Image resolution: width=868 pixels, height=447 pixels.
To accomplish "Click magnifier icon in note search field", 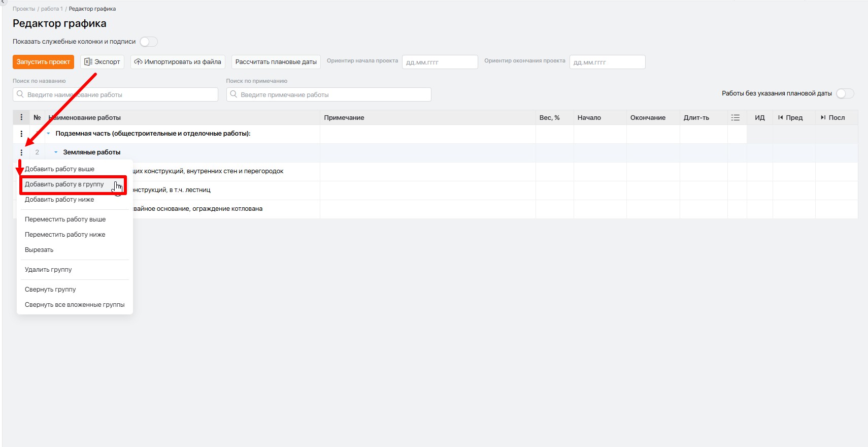I will pos(233,94).
